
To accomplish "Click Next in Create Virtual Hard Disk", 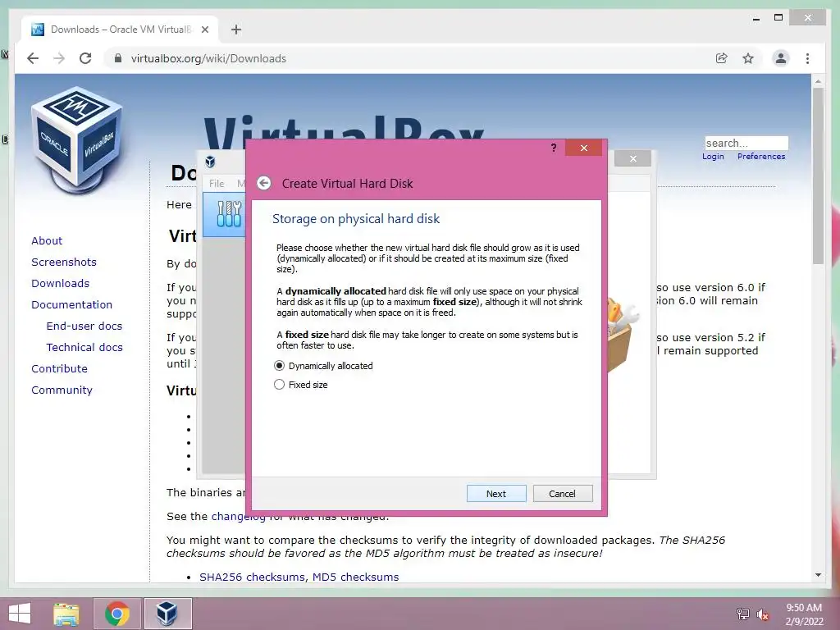I will [496, 493].
